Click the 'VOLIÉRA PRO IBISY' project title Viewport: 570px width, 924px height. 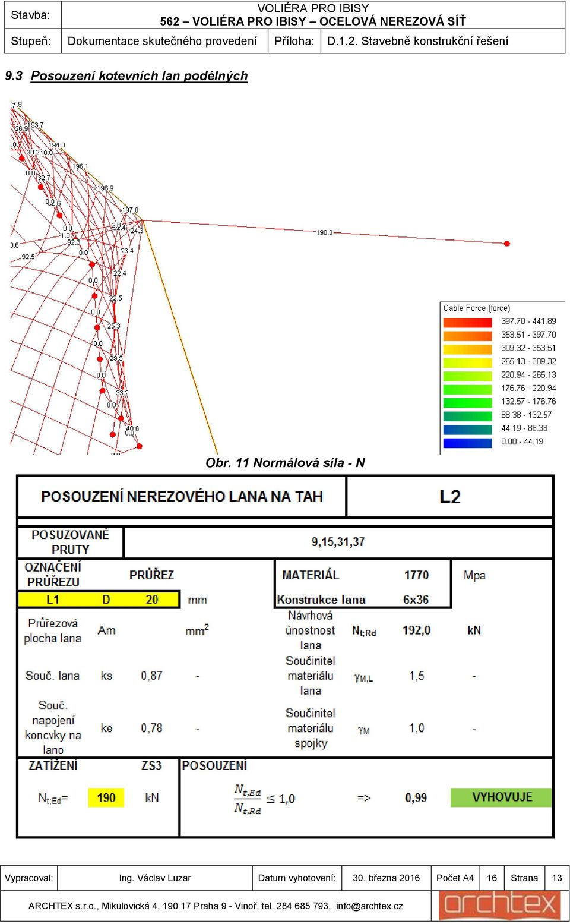[313, 8]
